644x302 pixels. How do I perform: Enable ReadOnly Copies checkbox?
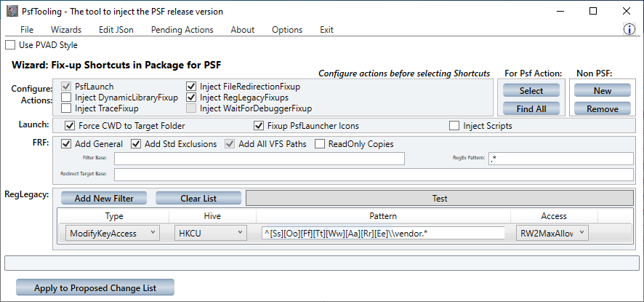coord(320,144)
